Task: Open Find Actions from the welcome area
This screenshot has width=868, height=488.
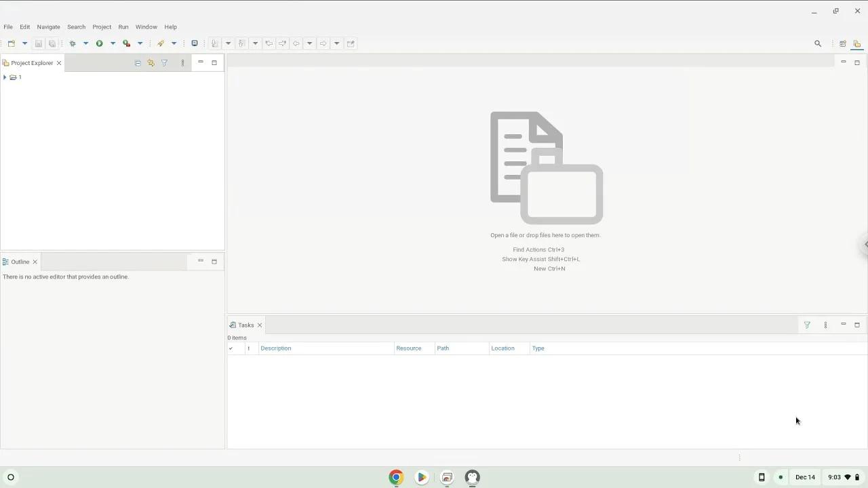Action: click(x=538, y=249)
